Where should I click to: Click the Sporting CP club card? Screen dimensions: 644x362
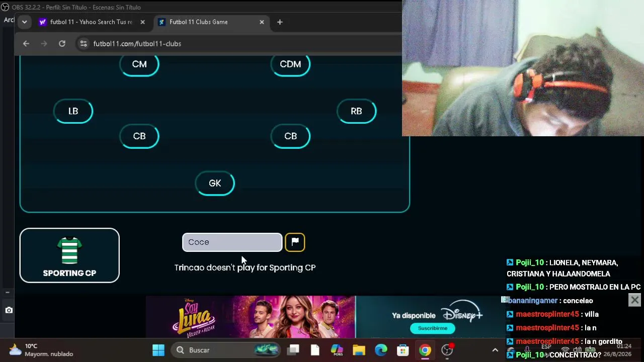coord(69,255)
